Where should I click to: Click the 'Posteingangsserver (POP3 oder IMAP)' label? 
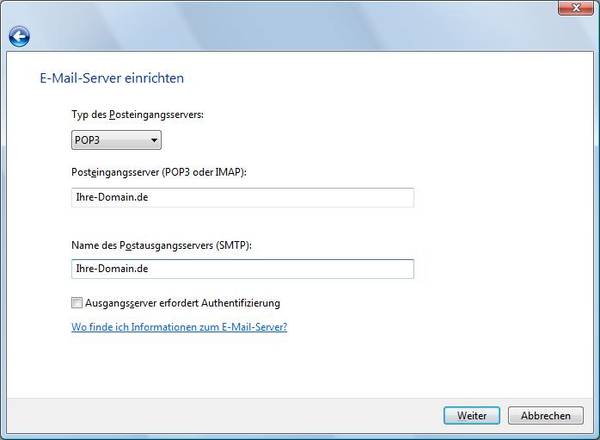158,173
